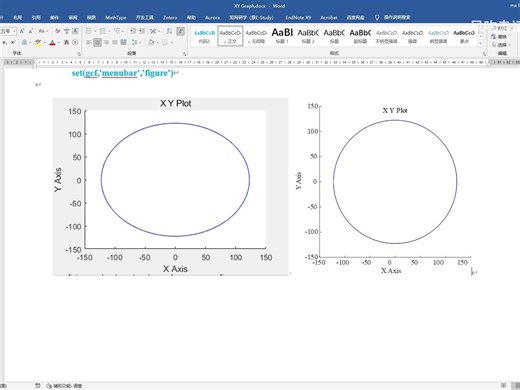The height and width of the screenshot is (390, 520).
Task: Apply the 代码2 style
Action: [204, 36]
